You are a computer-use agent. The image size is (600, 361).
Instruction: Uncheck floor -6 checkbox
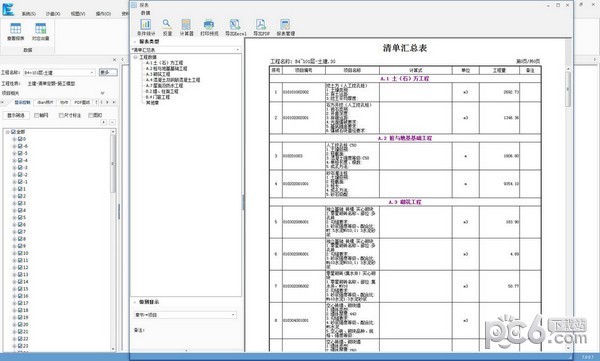[x=20, y=146]
